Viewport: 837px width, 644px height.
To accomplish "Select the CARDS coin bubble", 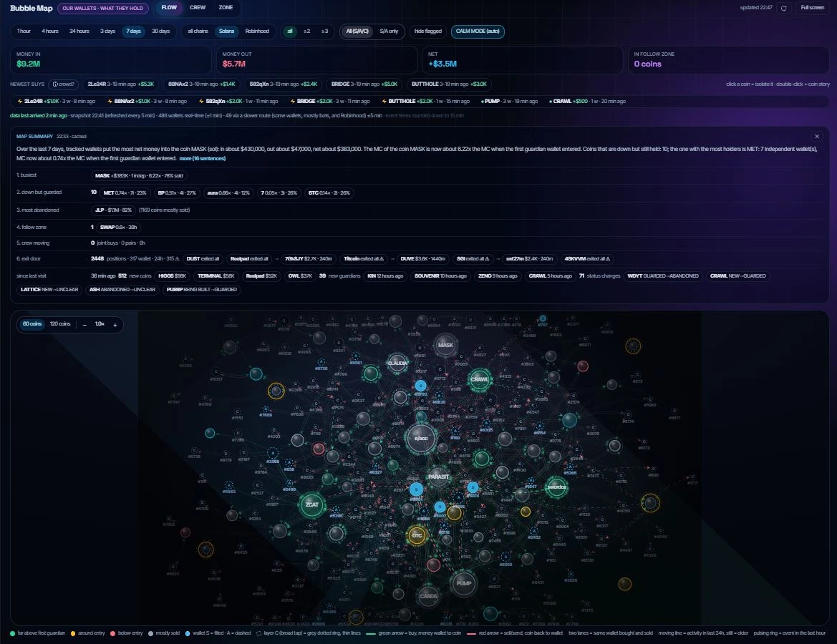I will tap(428, 596).
